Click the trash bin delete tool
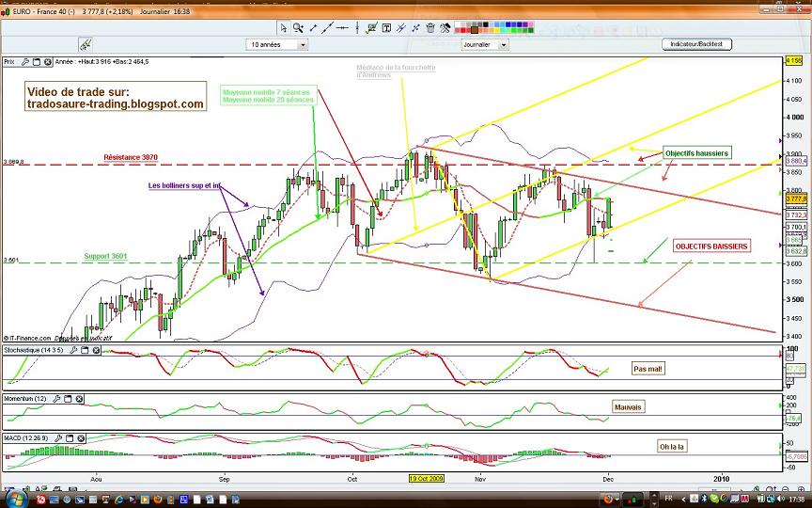Screen dimensions: 812x508 430,28
